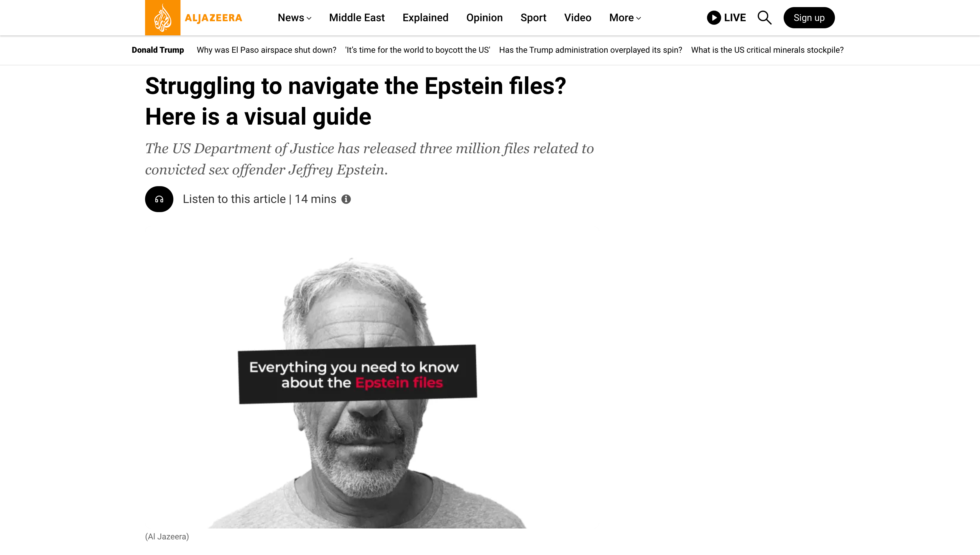Open the search magnifier icon
Image resolution: width=980 pixels, height=555 pixels.
pyautogui.click(x=764, y=18)
